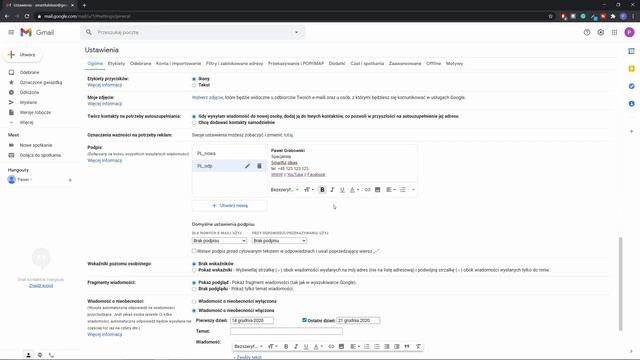
Task: Open Google apps grid icon
Action: click(614, 32)
